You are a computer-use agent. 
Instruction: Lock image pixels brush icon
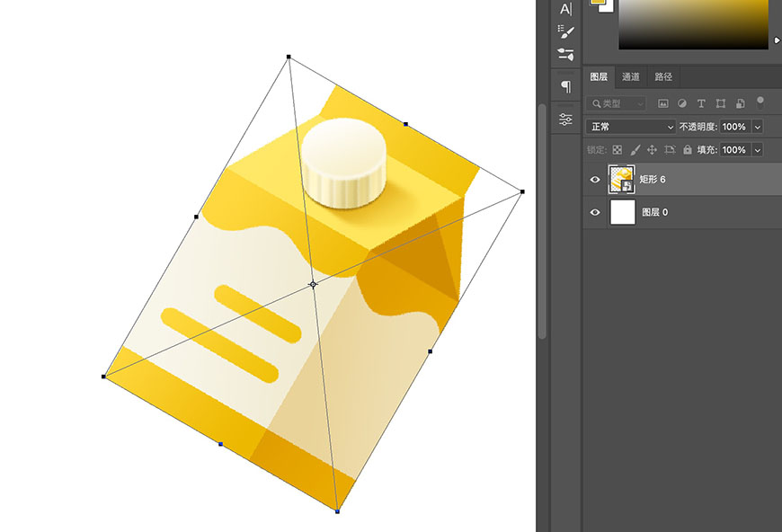point(635,149)
